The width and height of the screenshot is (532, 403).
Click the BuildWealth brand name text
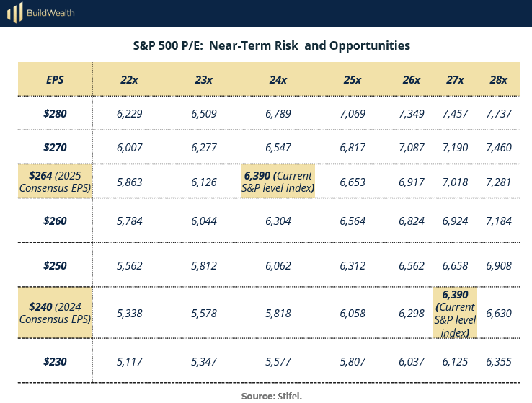click(x=50, y=13)
